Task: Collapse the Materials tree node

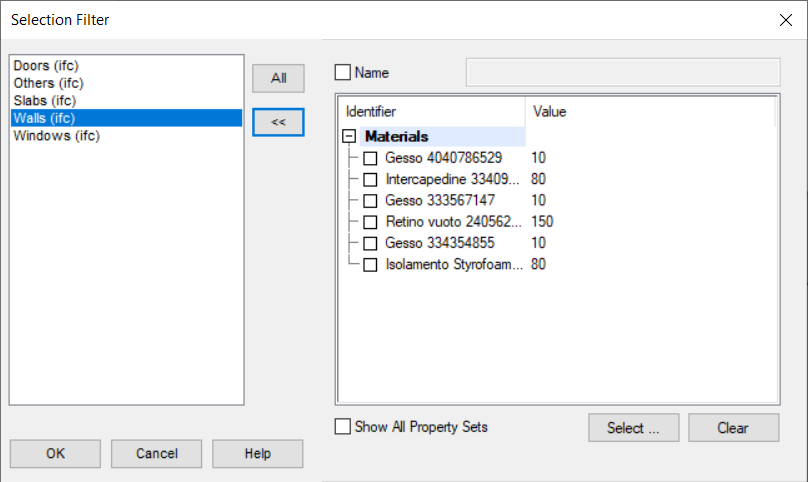Action: pos(350,136)
